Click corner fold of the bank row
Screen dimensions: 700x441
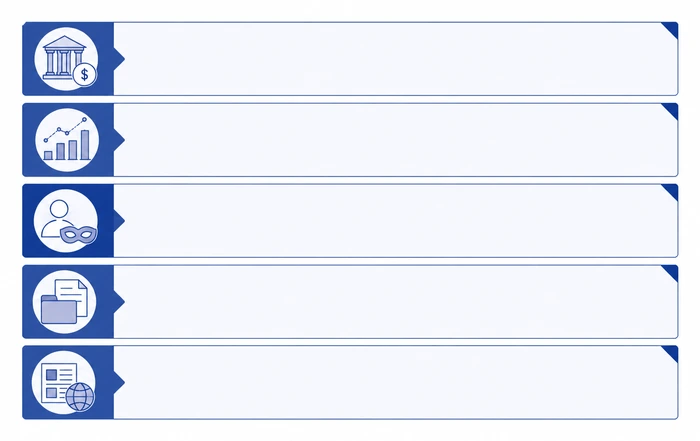672,29
